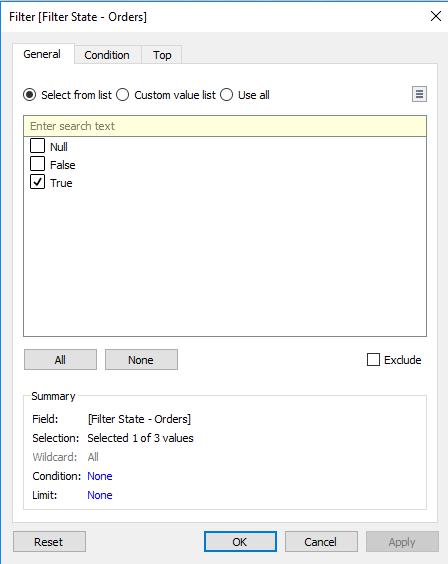Open the General tab
Screen dimensions: 448x564
42,54
